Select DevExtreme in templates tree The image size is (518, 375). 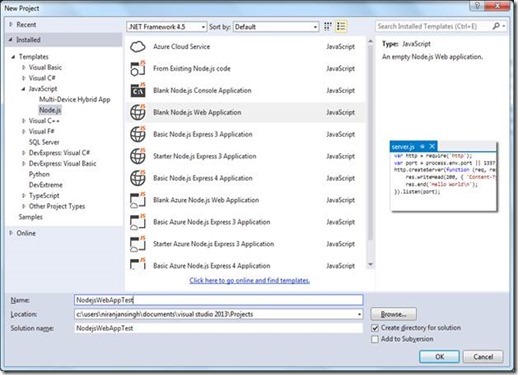pyautogui.click(x=46, y=185)
